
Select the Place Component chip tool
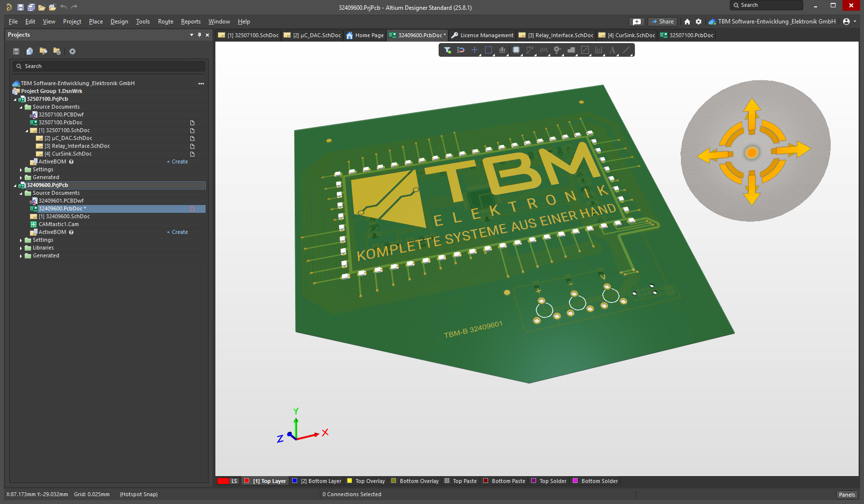pos(516,50)
